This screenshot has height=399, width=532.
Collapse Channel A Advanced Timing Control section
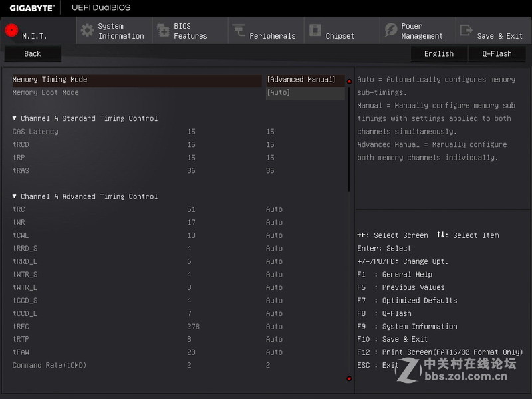click(16, 196)
